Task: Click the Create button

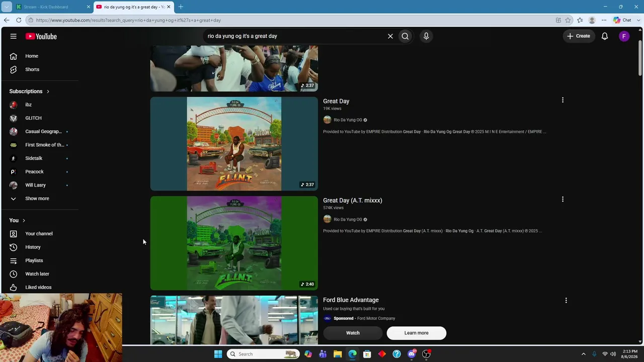Action: pyautogui.click(x=579, y=36)
